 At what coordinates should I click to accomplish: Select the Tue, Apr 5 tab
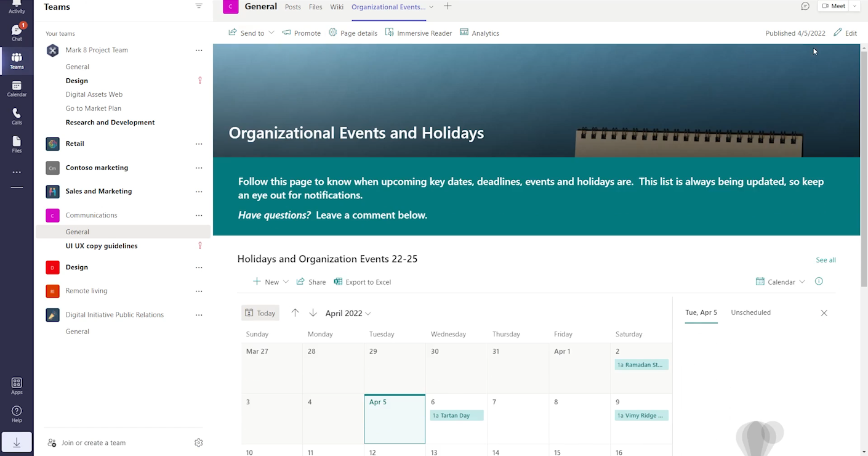[701, 312]
